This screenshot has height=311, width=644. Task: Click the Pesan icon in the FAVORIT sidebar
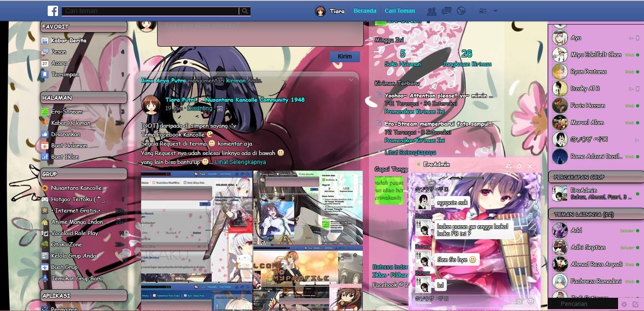click(x=46, y=52)
